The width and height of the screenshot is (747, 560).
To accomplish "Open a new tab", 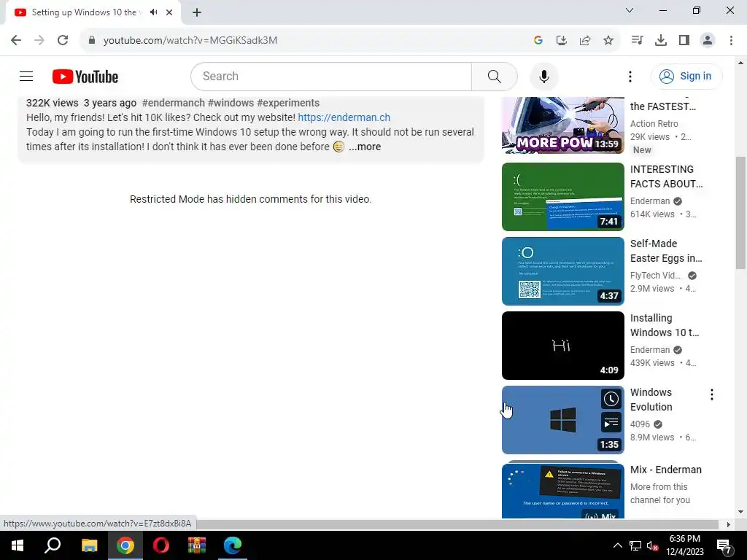I will pos(197,12).
